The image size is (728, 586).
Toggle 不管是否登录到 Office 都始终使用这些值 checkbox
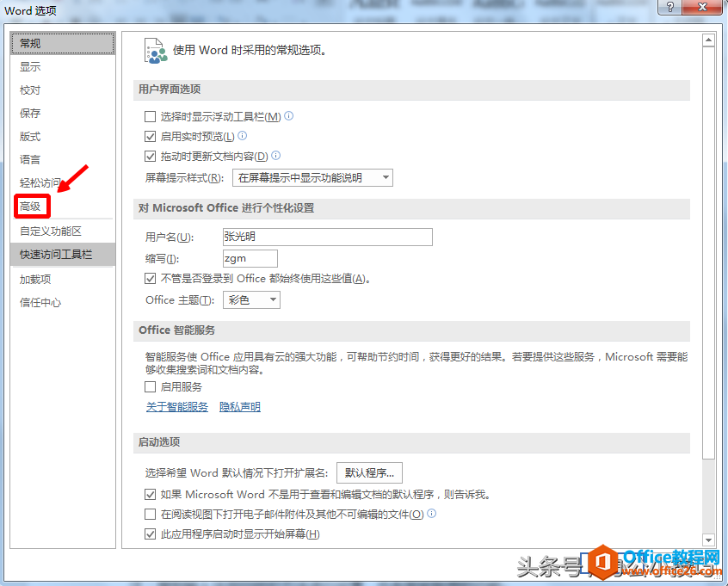point(150,279)
